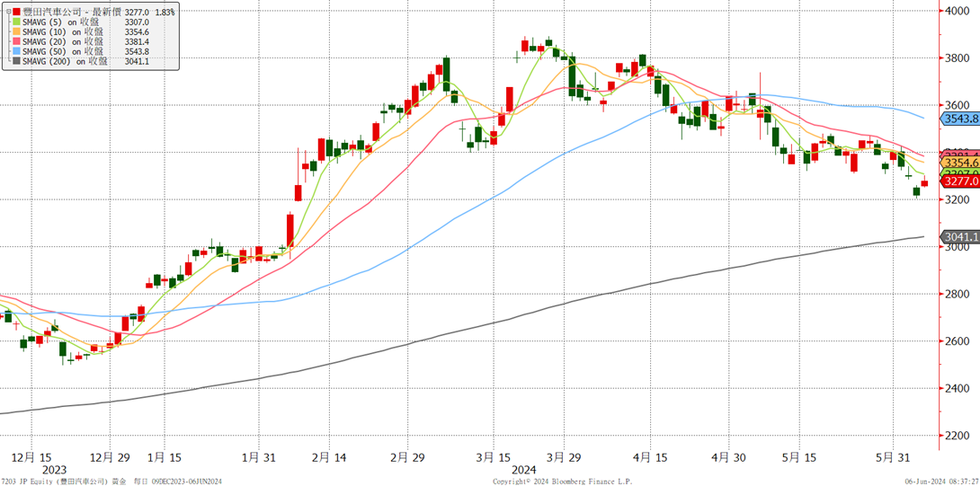Select the SMAVG (20) on 收盤 legend label
Screen dimensions: 980x486
pyautogui.click(x=63, y=41)
